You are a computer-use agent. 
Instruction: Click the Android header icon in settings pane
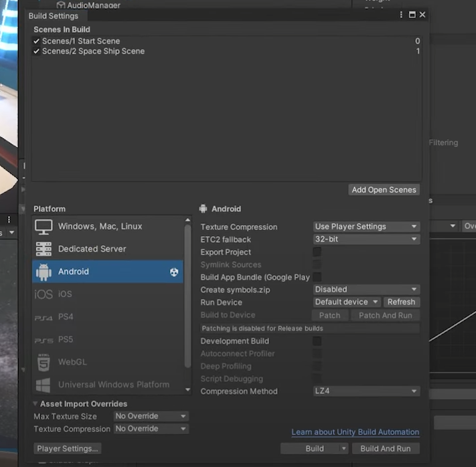(x=203, y=209)
